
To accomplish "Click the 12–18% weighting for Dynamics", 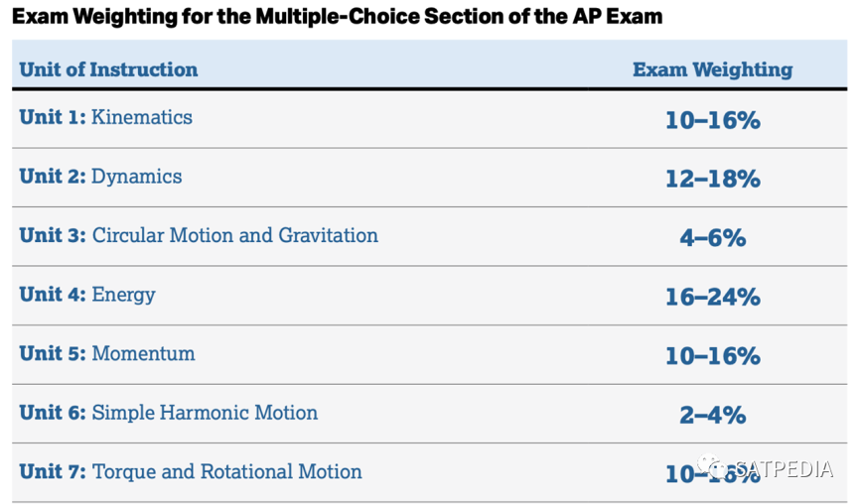I will 712,179.
